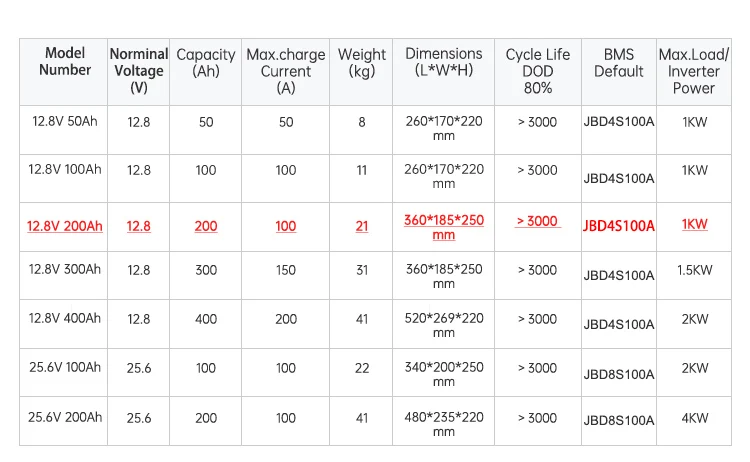Select the 520*269*220 mm dimensions cell
The width and height of the screenshot is (750, 462).
click(x=443, y=325)
